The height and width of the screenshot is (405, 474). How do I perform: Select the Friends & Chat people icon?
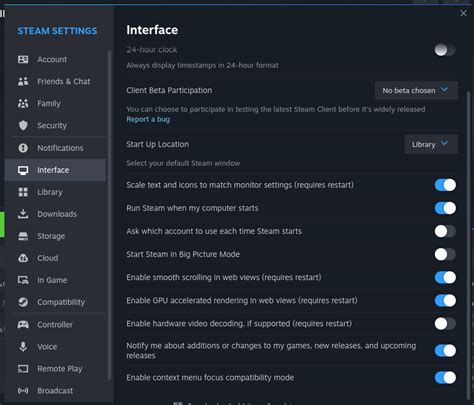click(x=23, y=81)
